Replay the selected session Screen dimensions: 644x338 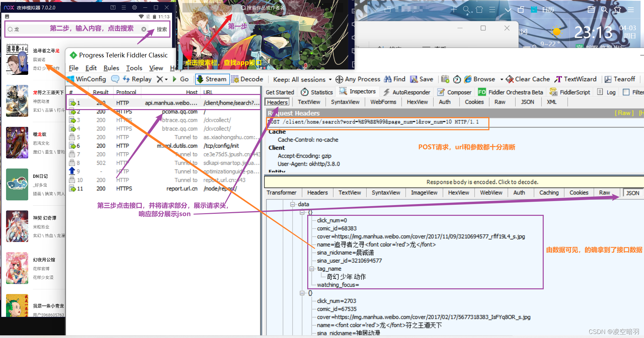coord(138,79)
